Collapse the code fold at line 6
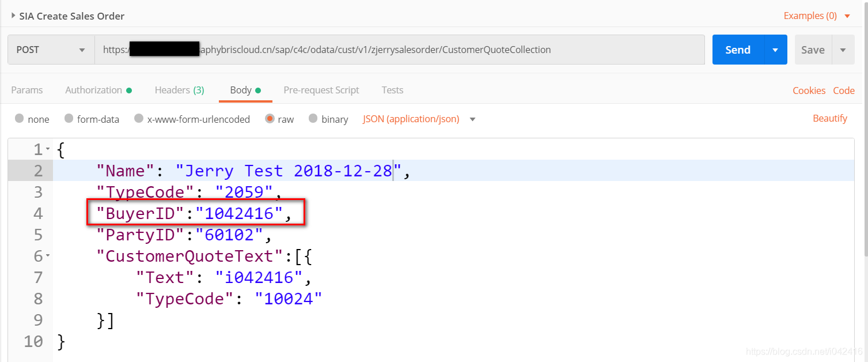 (48, 255)
